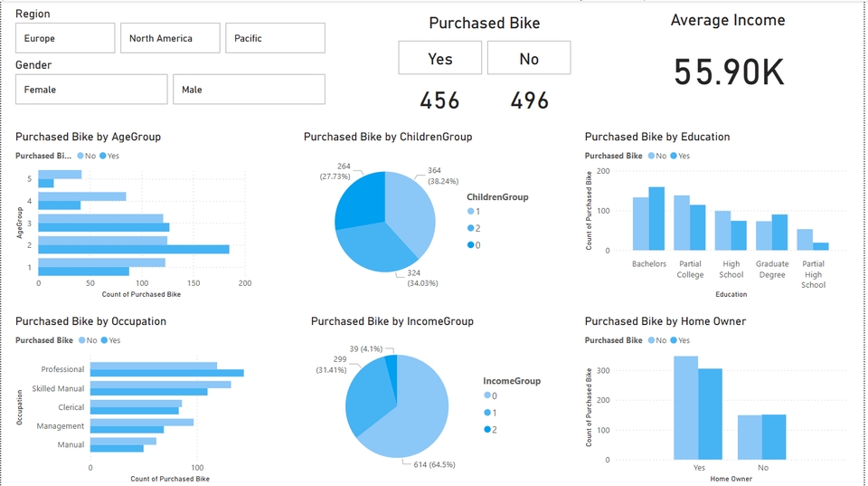
Task: Click the No tile under Purchased Bike
Action: (529, 59)
